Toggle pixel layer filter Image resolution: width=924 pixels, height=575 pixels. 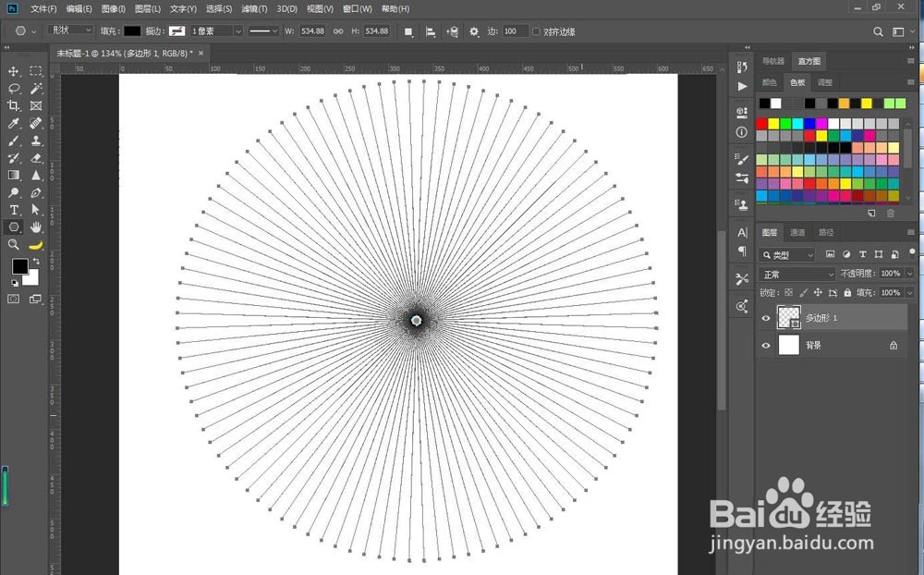830,254
